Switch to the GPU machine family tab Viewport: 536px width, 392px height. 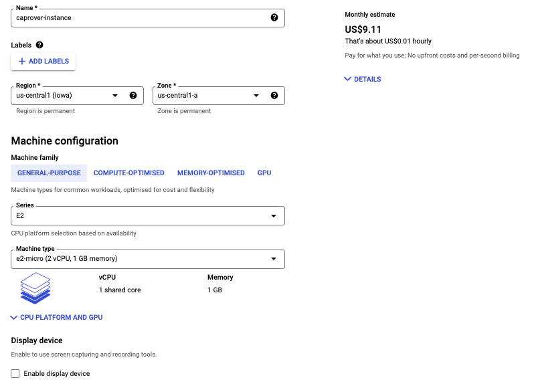pos(264,173)
